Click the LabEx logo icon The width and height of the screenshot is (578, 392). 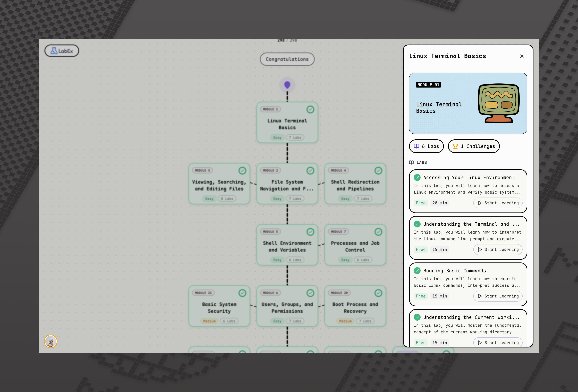pos(54,50)
